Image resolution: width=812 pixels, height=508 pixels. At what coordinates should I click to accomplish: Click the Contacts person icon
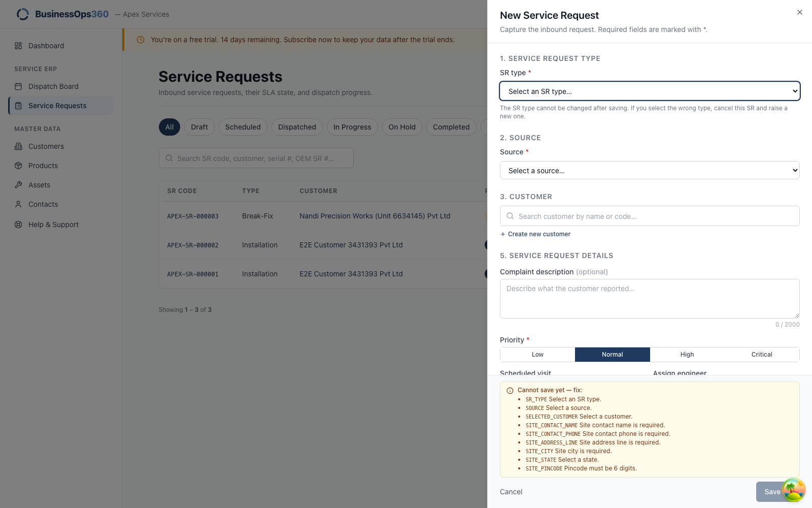click(18, 204)
